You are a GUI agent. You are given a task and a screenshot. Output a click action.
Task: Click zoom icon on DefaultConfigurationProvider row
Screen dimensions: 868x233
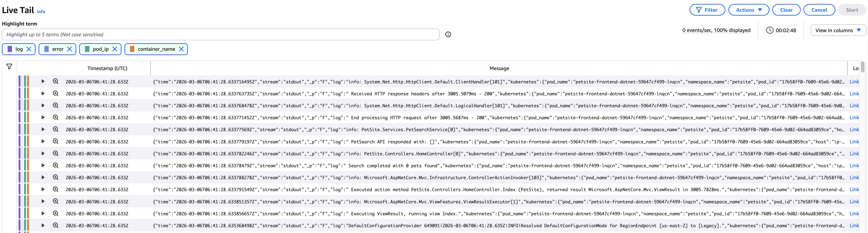point(56,225)
